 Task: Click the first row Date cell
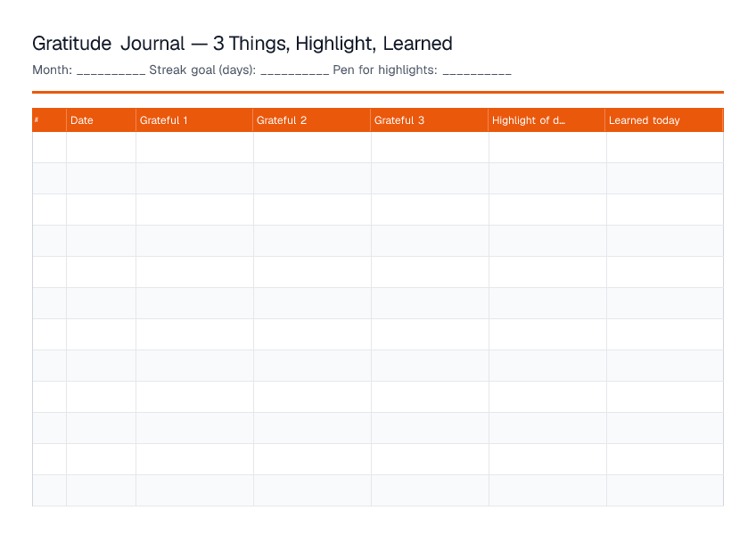tap(102, 147)
